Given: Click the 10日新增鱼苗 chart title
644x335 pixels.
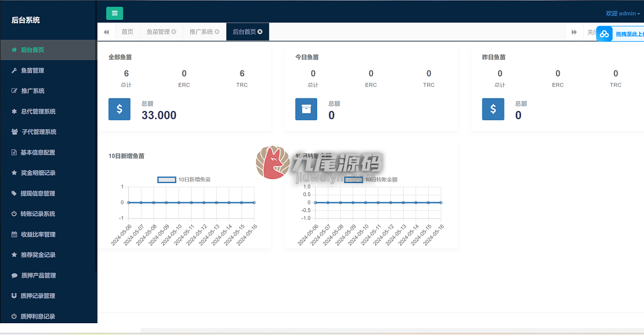Looking at the screenshot, I should [x=126, y=156].
